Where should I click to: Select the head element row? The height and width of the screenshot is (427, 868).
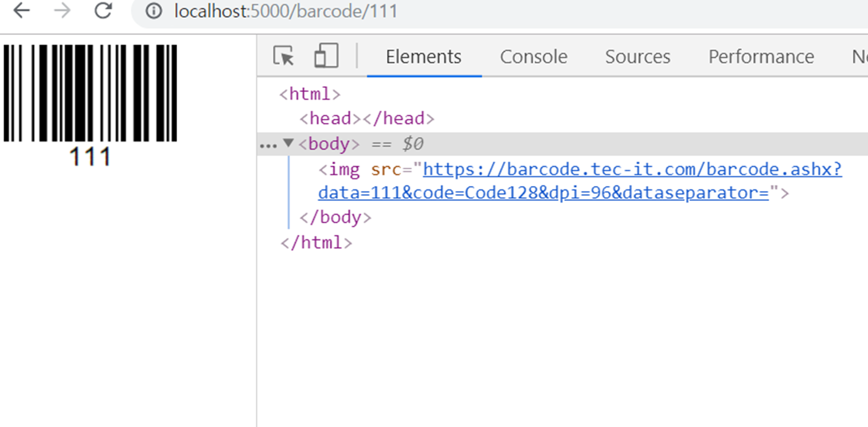click(367, 119)
